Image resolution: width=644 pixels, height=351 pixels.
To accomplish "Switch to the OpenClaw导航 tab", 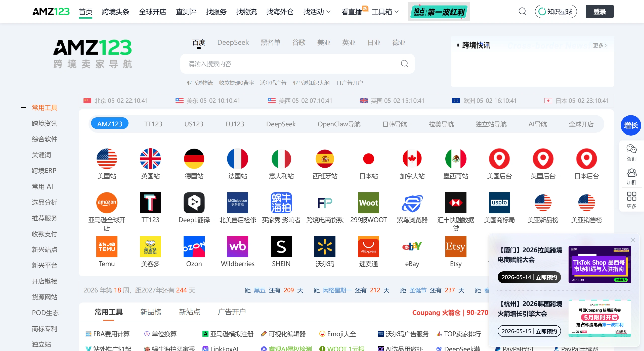I will point(339,124).
